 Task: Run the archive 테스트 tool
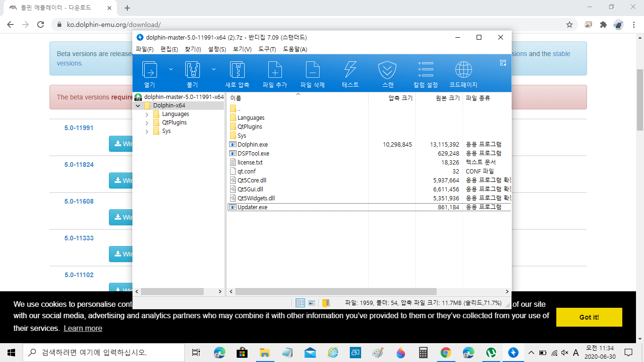pos(350,74)
